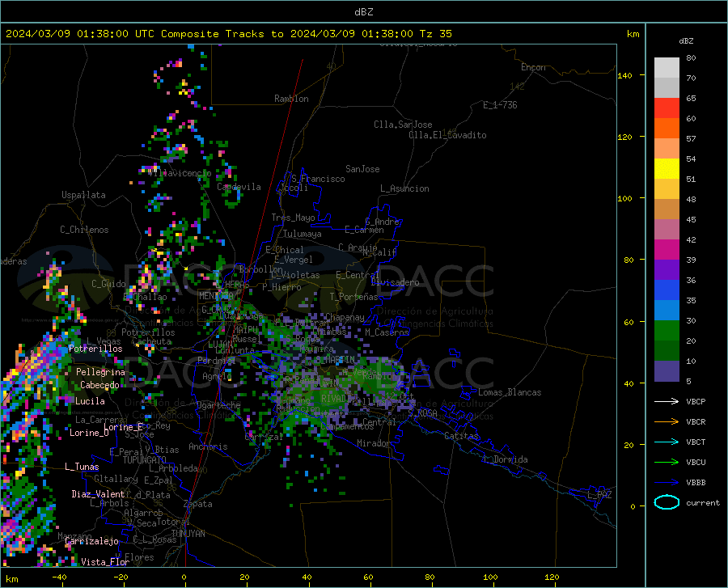The height and width of the screenshot is (588, 728).
Task: Click the 'E_Carmen' map label
Action: (364, 230)
